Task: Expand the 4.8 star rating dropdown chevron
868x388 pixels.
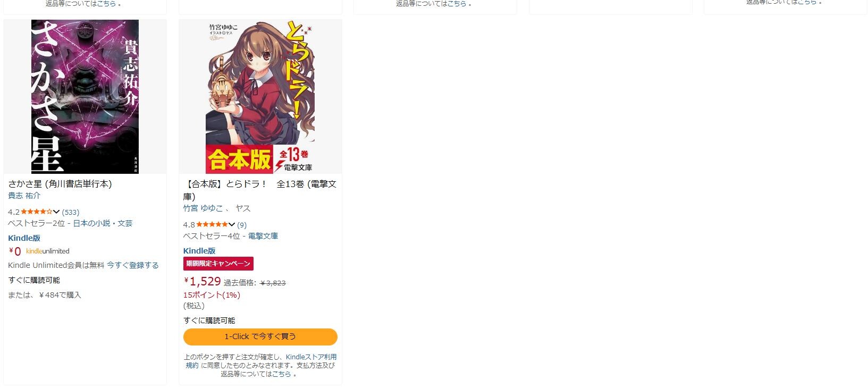Action: (232, 224)
